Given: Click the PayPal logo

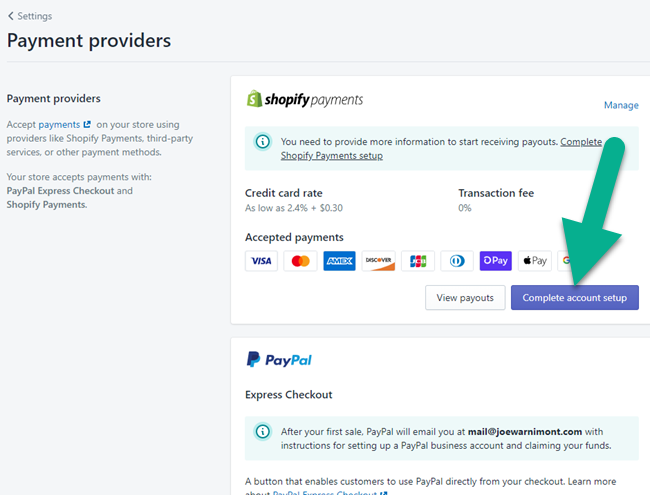Looking at the screenshot, I should [279, 359].
